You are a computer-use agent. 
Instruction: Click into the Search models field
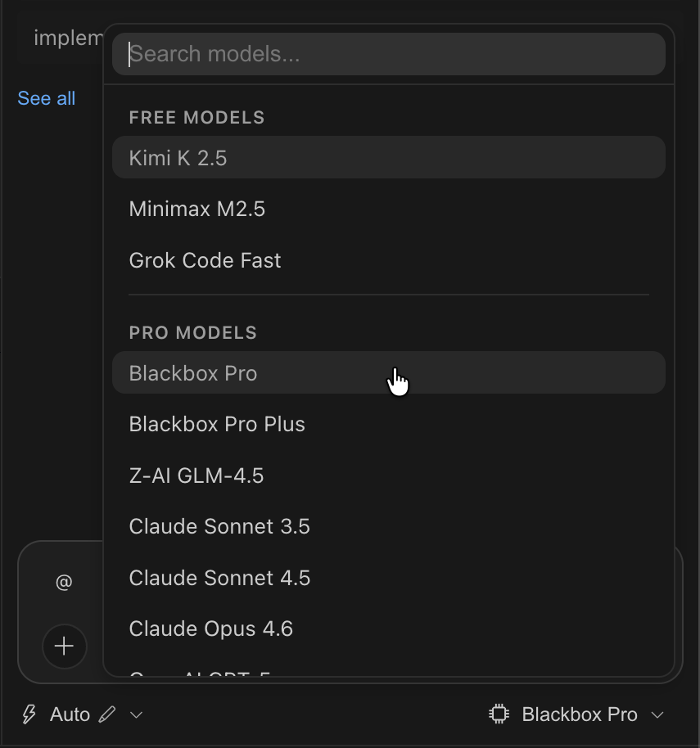point(389,54)
